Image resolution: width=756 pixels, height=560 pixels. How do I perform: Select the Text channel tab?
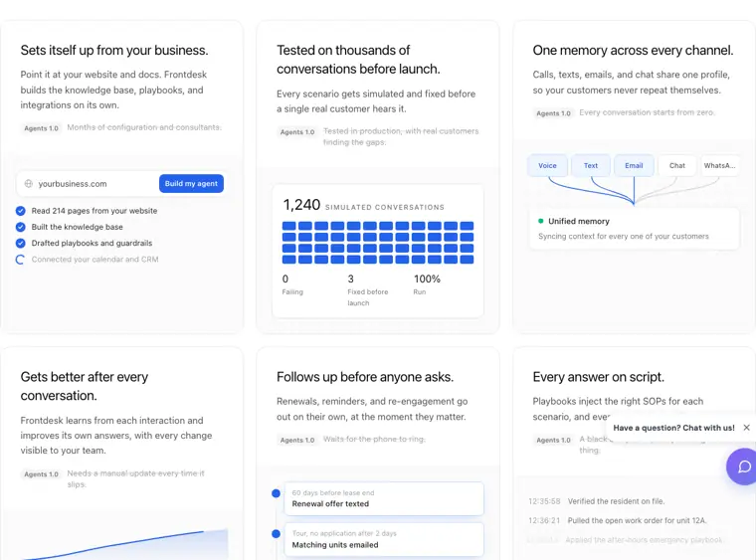591,165
